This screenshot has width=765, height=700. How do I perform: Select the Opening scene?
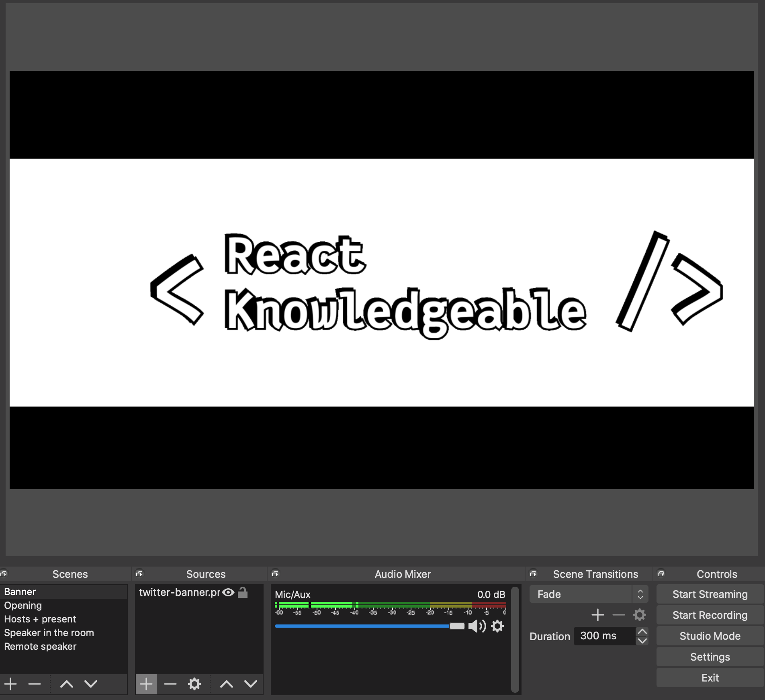coord(63,605)
